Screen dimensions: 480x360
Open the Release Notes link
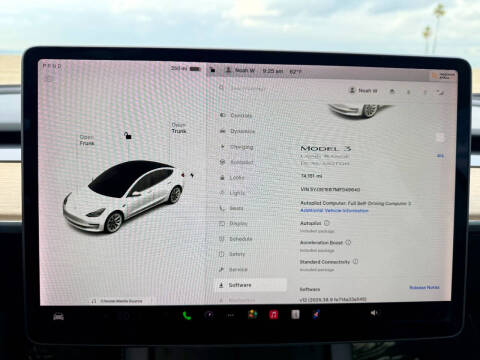coord(424,287)
